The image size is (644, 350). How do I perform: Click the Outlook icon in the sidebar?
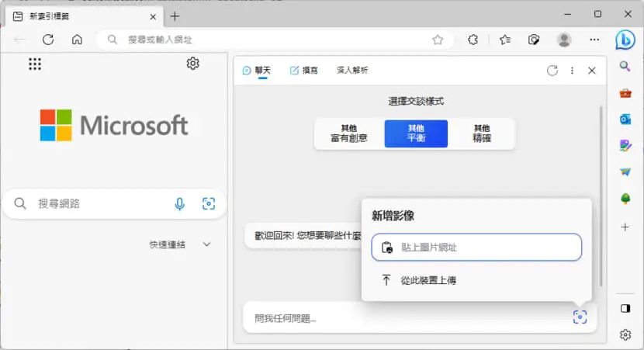(x=625, y=120)
